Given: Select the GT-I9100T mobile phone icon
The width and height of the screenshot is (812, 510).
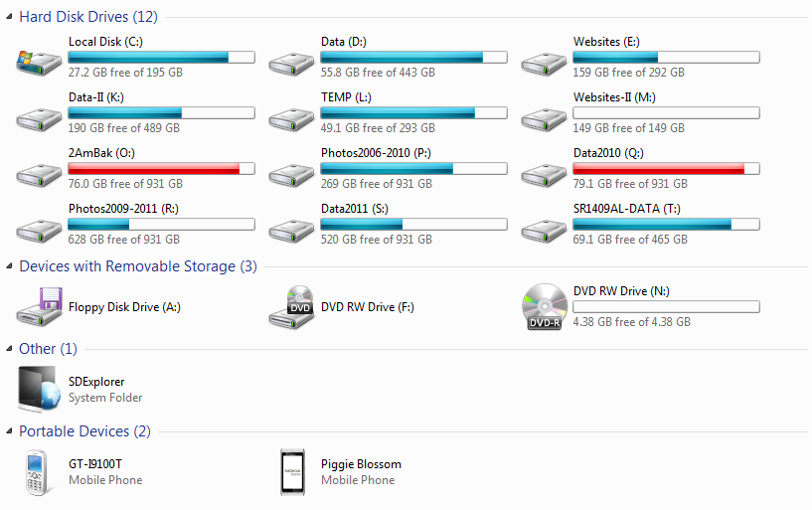Looking at the screenshot, I should tap(38, 471).
